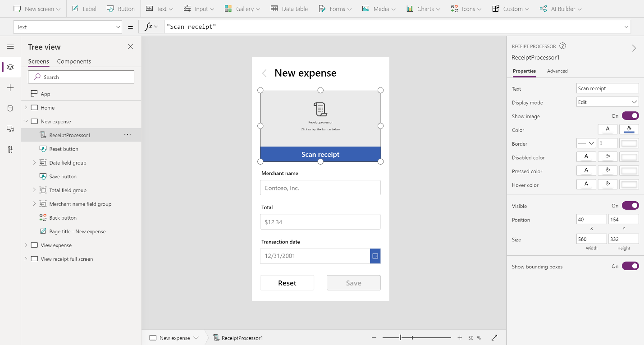
Task: Open the Color fill swatch for the control
Action: coord(628,129)
